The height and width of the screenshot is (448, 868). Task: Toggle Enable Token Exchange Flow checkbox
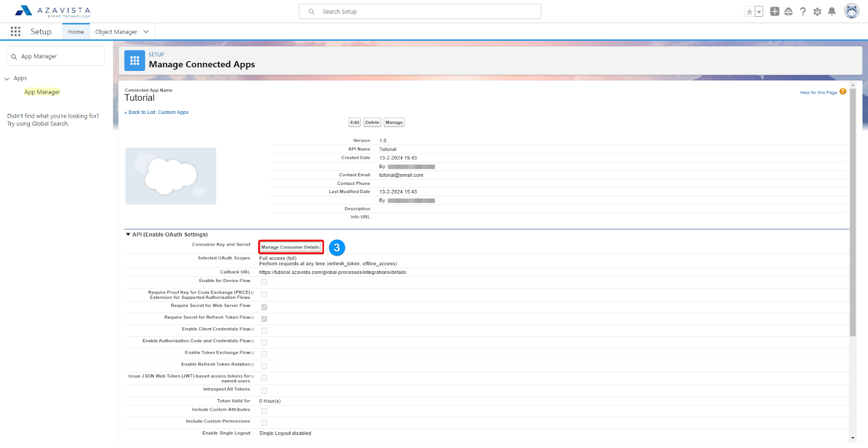(264, 354)
